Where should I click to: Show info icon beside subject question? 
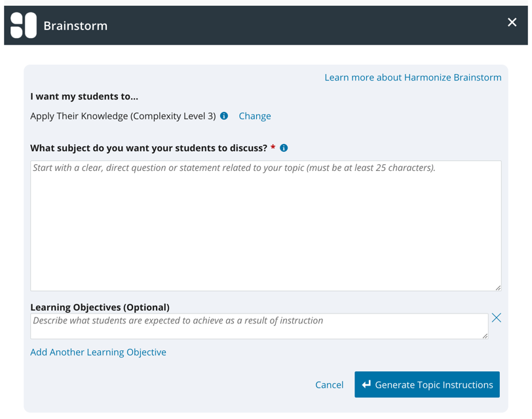[x=284, y=148]
